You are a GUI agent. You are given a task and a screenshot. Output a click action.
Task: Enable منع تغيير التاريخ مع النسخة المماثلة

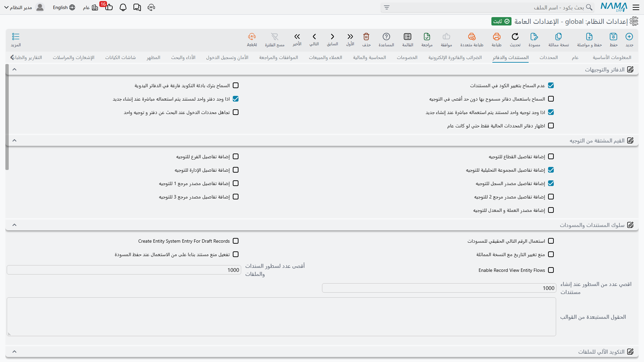551,254
